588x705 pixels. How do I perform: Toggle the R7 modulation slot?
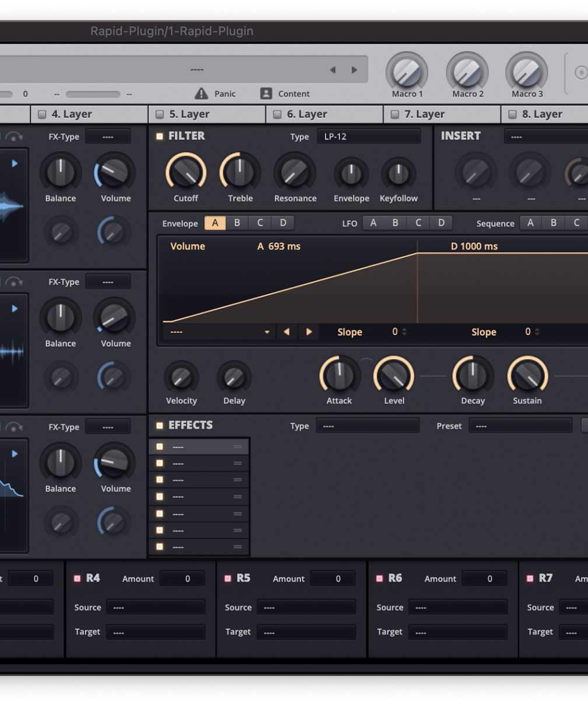pyautogui.click(x=530, y=578)
